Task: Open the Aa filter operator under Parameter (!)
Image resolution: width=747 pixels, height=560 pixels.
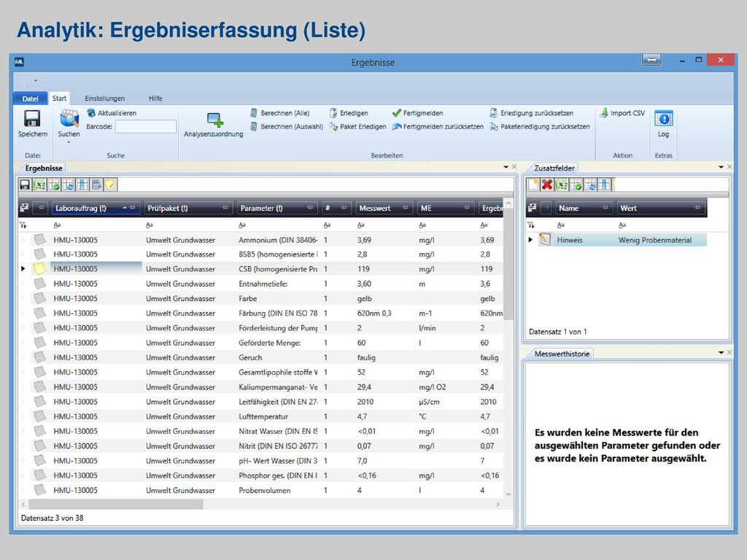Action: pyautogui.click(x=242, y=225)
